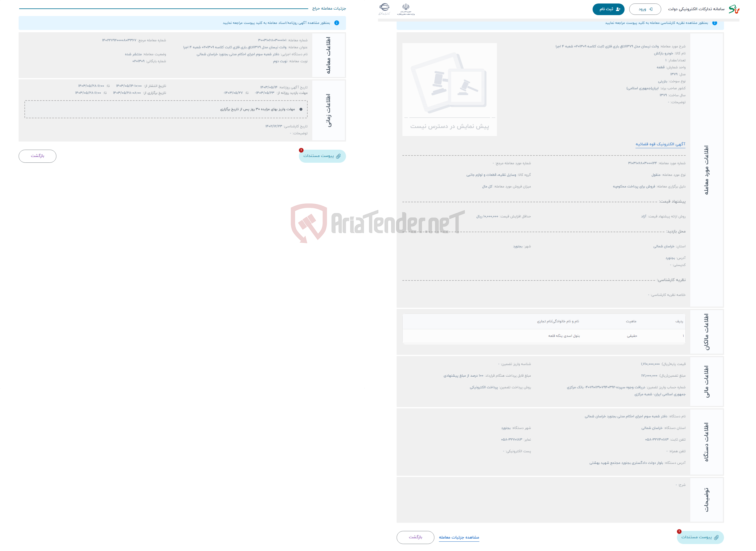Click بازگشت on the left details panel
The image size is (756, 551).
[x=38, y=155]
